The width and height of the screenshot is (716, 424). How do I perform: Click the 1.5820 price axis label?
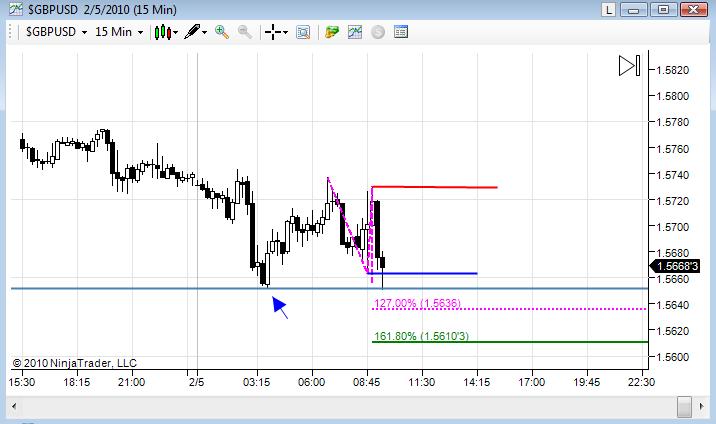pos(672,70)
